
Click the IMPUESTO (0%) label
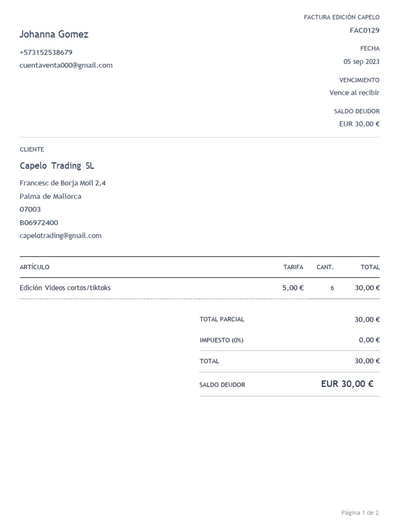[x=221, y=340]
